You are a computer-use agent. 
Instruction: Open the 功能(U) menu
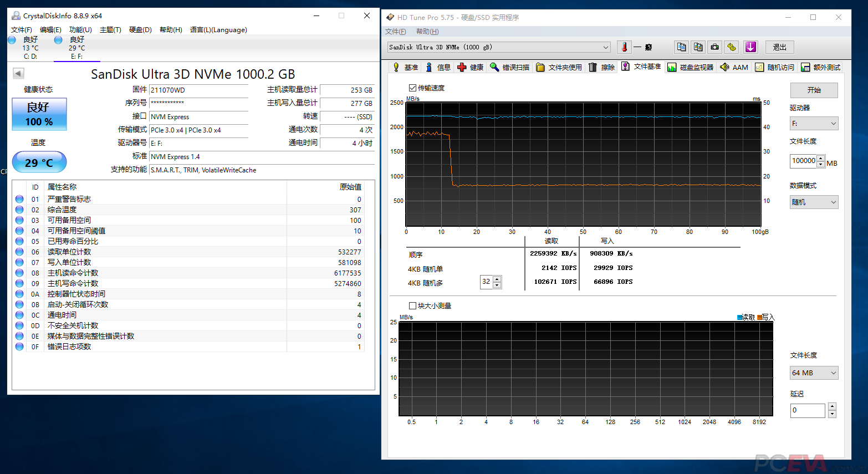pos(80,30)
